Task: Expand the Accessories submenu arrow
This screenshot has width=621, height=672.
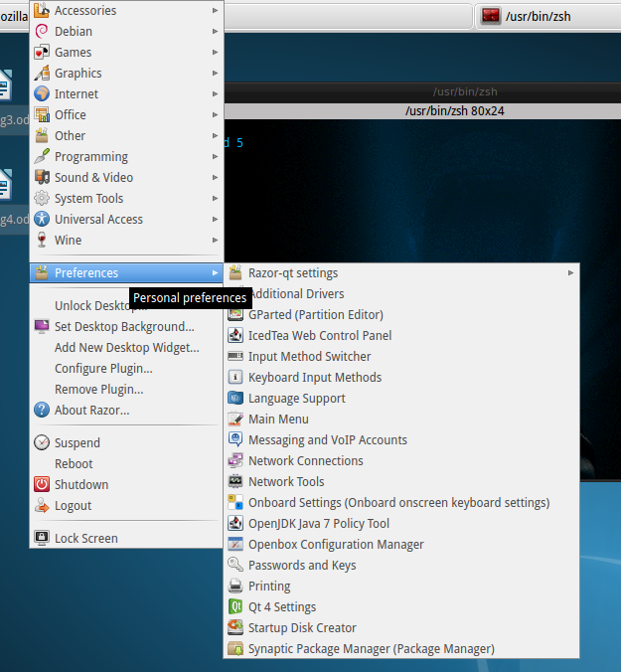Action: coord(215,10)
